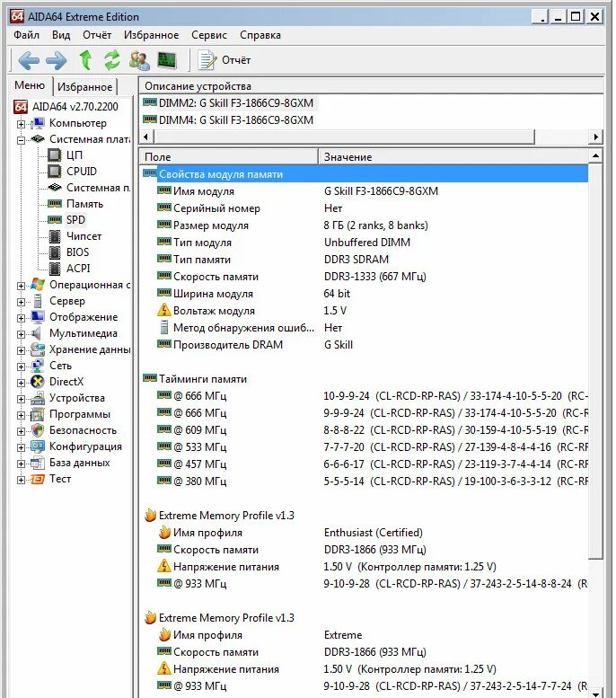Collapse the Системная плата tree node
The width and height of the screenshot is (616, 698).
pos(21,140)
